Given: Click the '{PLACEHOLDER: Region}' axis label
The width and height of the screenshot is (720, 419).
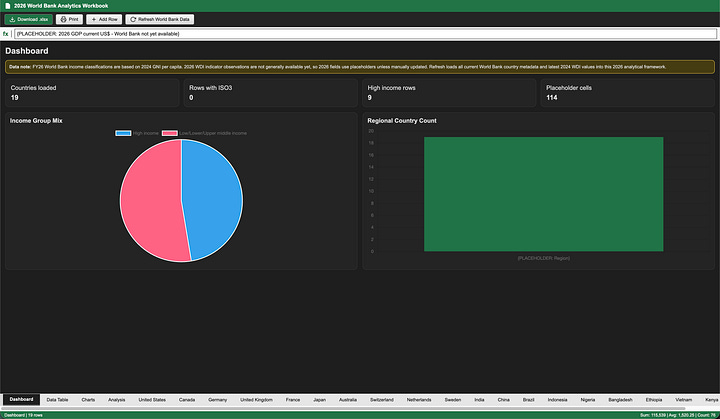Looking at the screenshot, I should click(x=544, y=258).
